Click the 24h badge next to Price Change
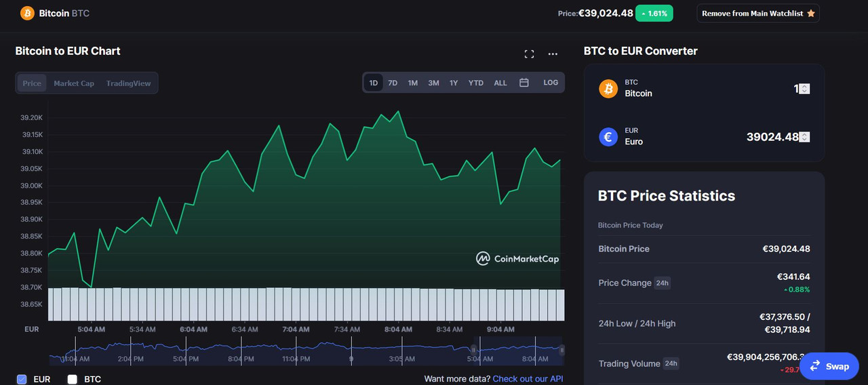Viewport: 868px width, 385px height. click(x=663, y=283)
